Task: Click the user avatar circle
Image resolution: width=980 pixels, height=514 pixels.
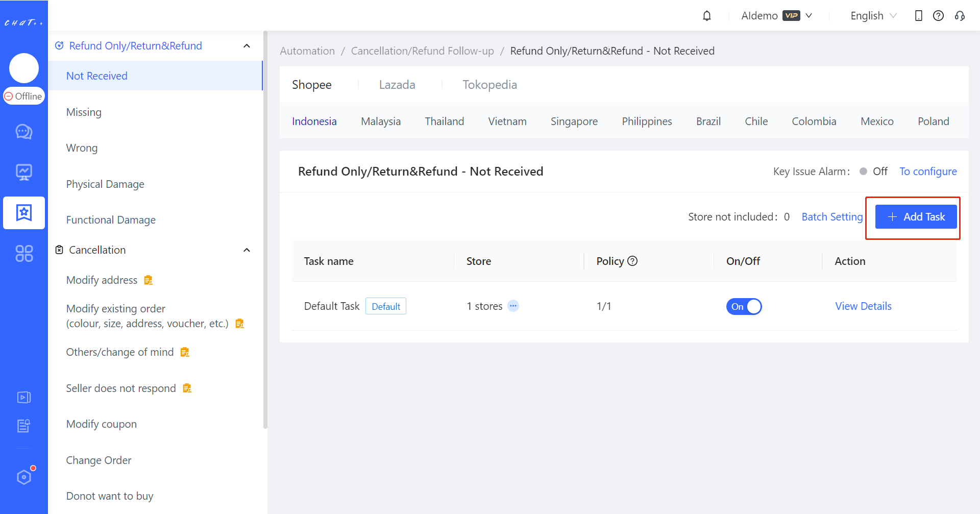Action: (24, 68)
